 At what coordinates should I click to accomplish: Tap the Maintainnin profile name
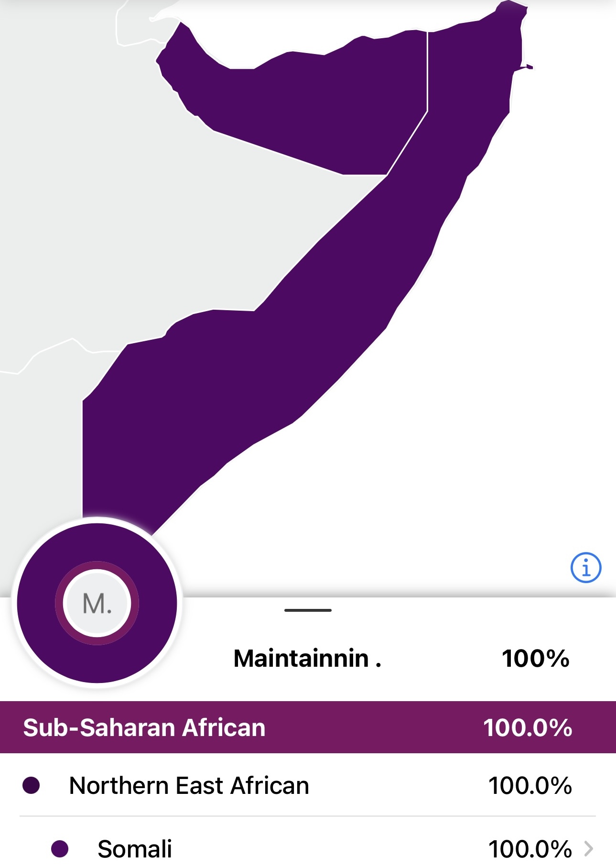pos(307,659)
